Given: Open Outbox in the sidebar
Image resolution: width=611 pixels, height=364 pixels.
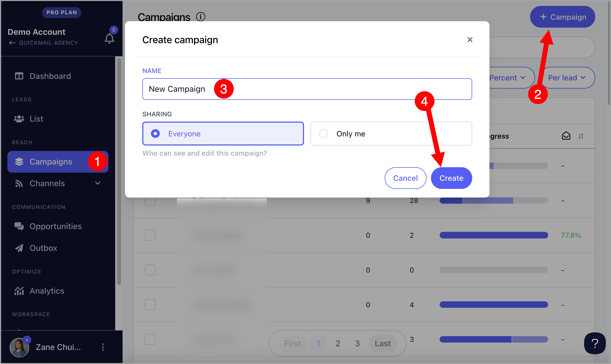Looking at the screenshot, I should [x=58, y=248].
